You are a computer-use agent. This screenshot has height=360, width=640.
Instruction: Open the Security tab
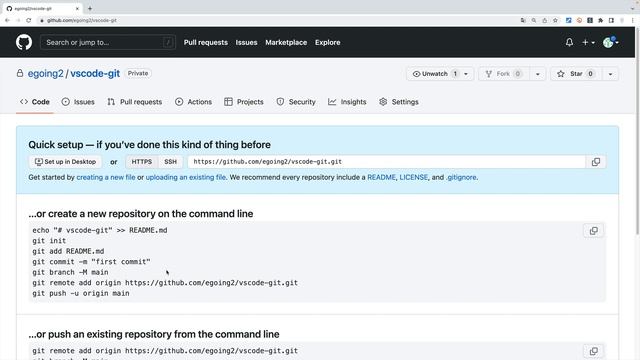[x=296, y=102]
